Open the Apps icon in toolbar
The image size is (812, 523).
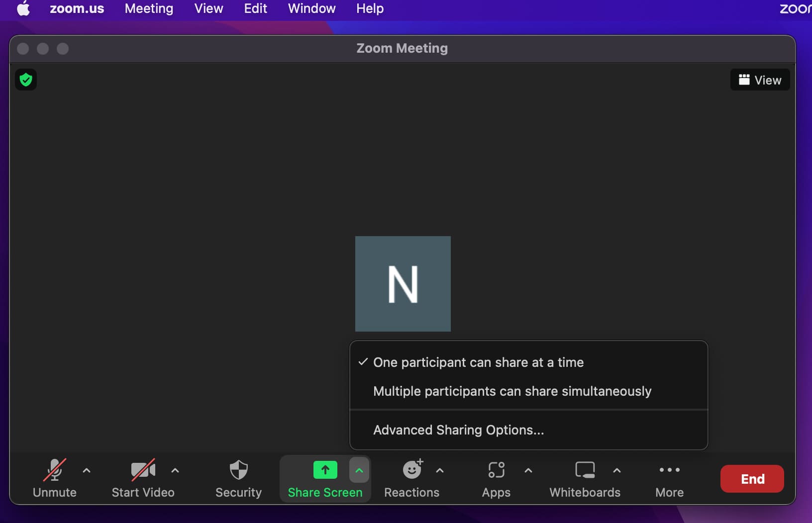pos(496,470)
